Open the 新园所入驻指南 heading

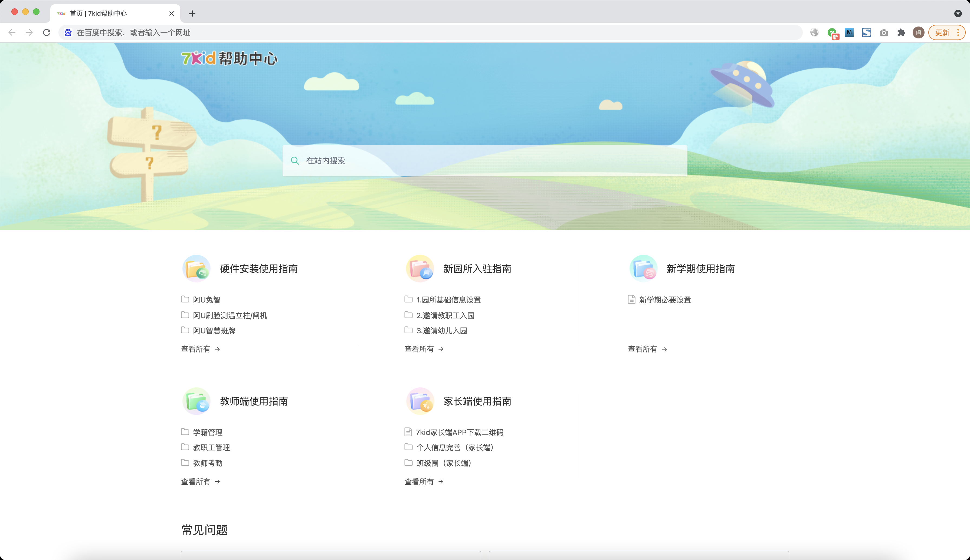477,269
